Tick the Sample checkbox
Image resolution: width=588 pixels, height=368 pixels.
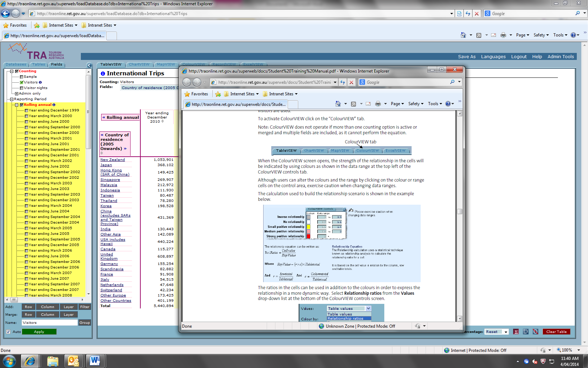[x=22, y=77]
